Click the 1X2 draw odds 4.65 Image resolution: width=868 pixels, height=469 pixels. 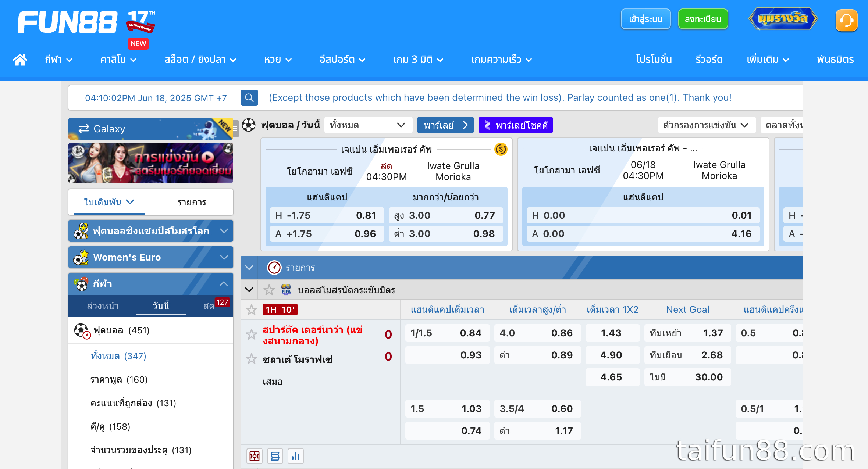coord(612,377)
